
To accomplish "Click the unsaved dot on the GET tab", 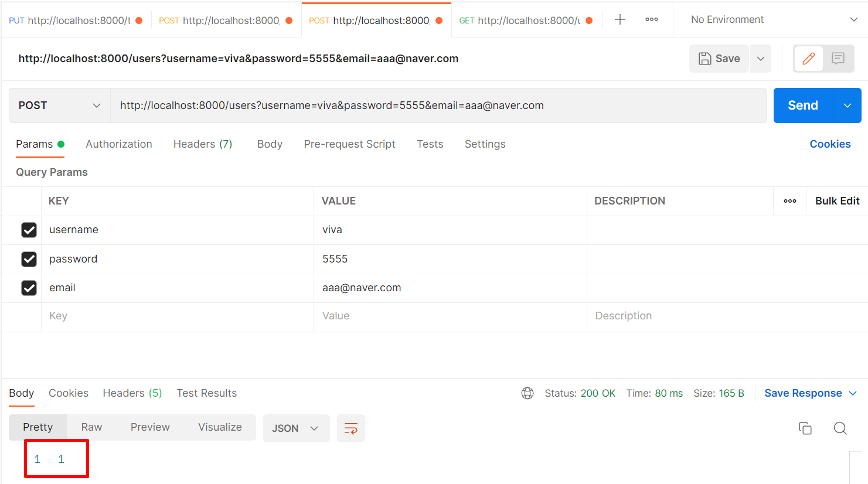I will tap(589, 21).
